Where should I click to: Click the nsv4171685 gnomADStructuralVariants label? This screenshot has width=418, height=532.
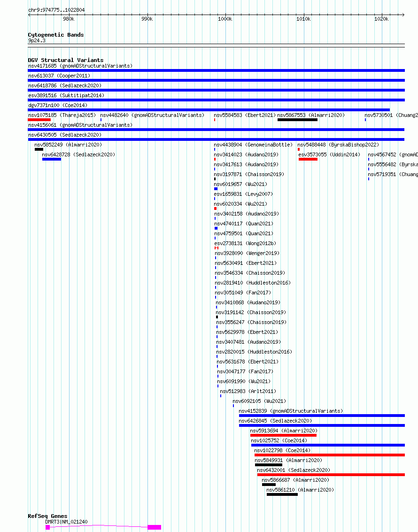point(80,66)
